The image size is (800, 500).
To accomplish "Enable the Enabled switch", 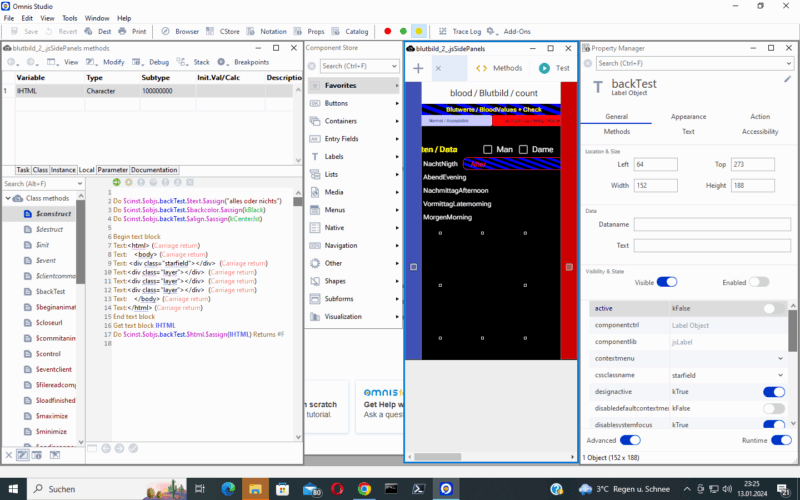I will [759, 282].
